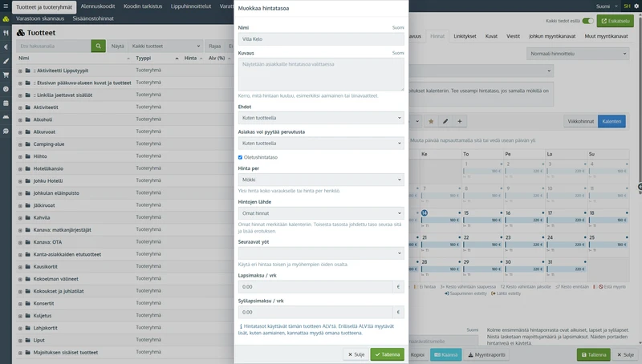642x364 pixels.
Task: Click Tallenna in the bottom product bar
Action: pos(594,355)
